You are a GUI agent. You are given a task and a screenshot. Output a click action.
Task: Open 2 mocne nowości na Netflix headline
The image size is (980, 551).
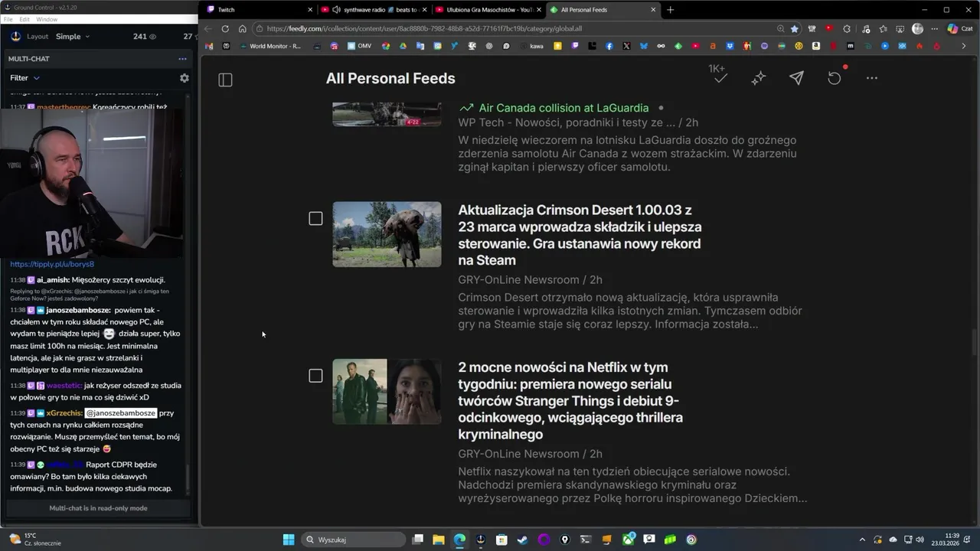570,401
